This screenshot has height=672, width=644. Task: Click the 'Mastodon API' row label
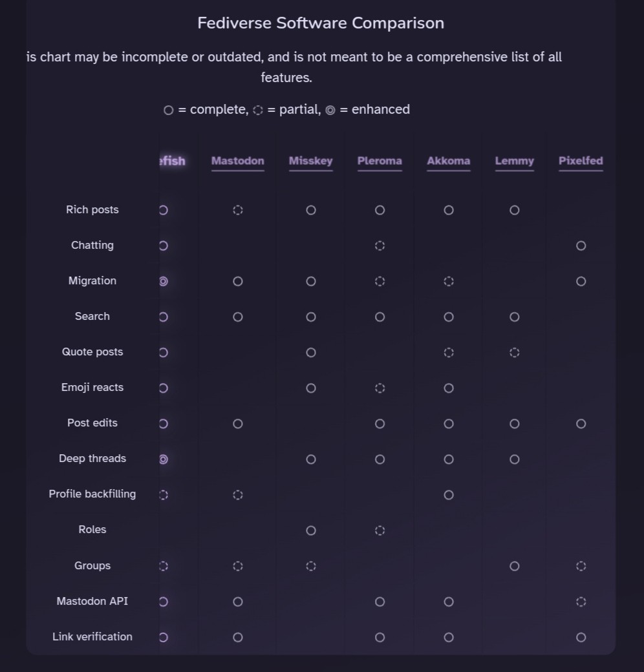coord(92,602)
